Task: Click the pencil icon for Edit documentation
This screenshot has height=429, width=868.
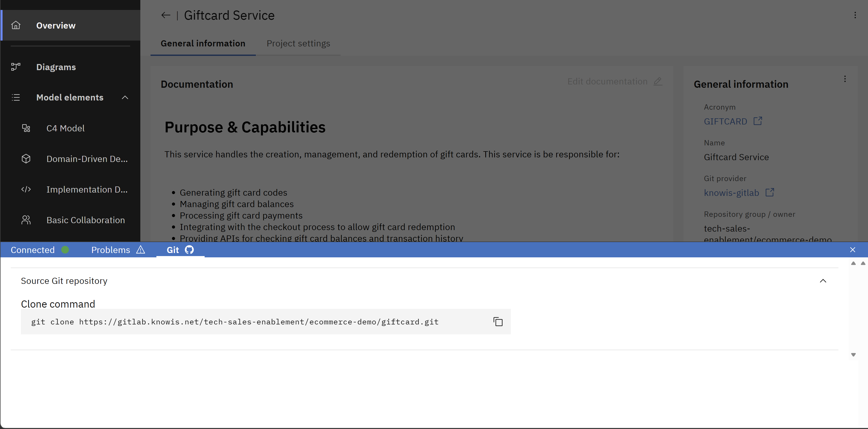Action: click(658, 81)
